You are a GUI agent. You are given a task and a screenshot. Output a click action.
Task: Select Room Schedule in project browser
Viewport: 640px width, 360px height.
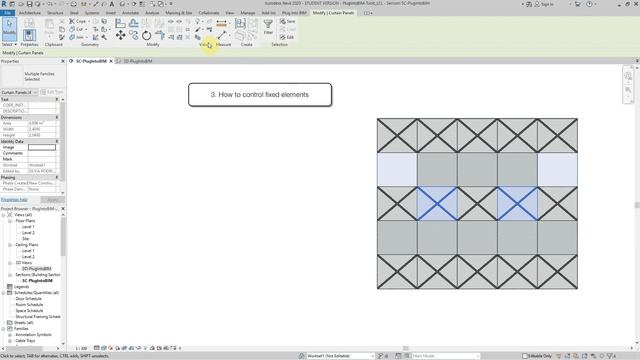point(29,304)
